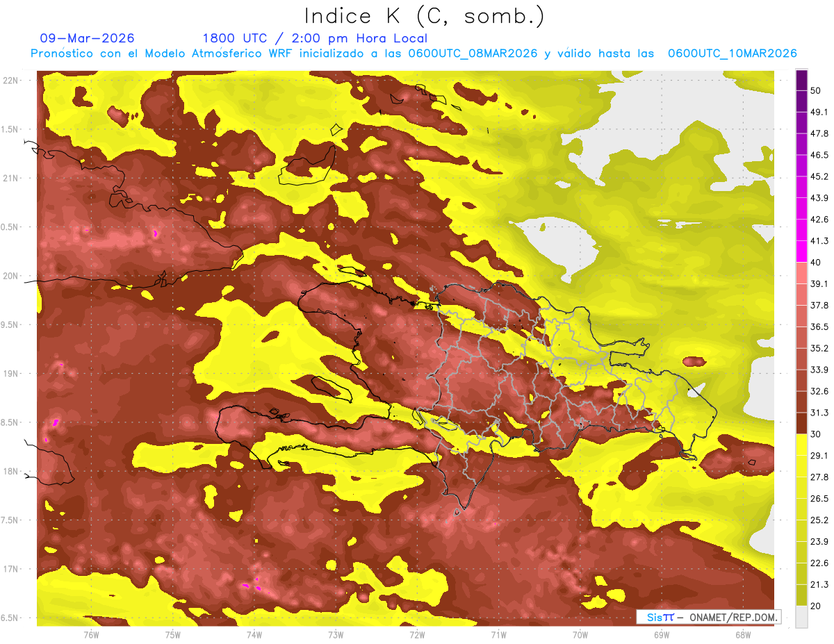Click the "17N" latitude label
Image resolution: width=834 pixels, height=644 pixels.
pyautogui.click(x=10, y=569)
